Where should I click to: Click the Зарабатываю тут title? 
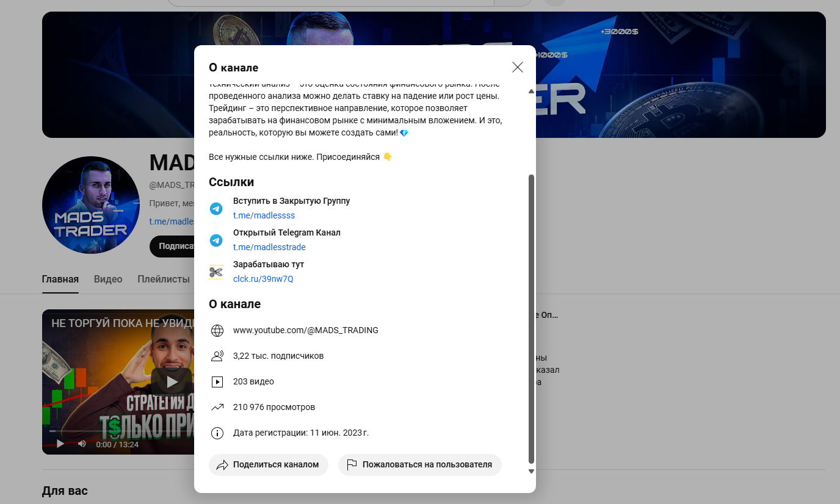269,264
